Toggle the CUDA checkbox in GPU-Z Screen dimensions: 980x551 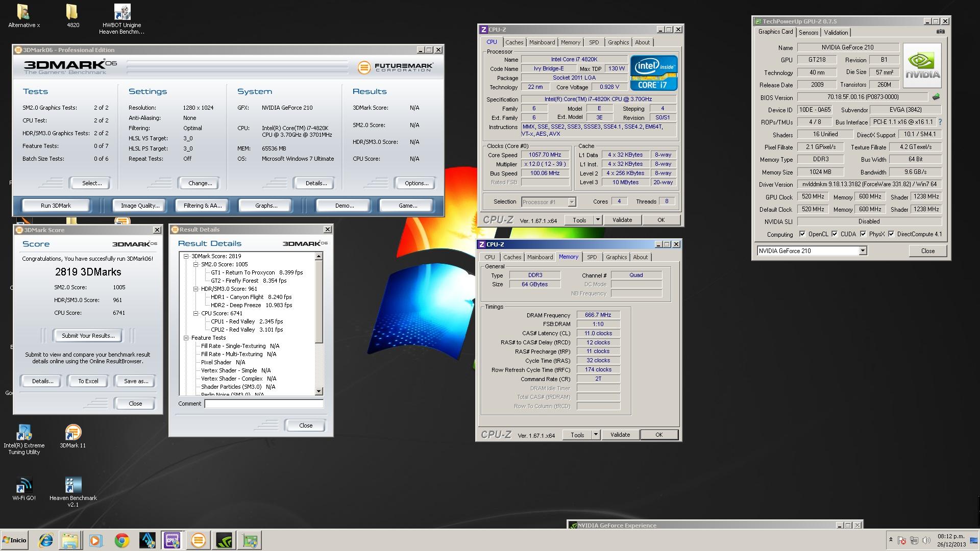click(x=835, y=234)
